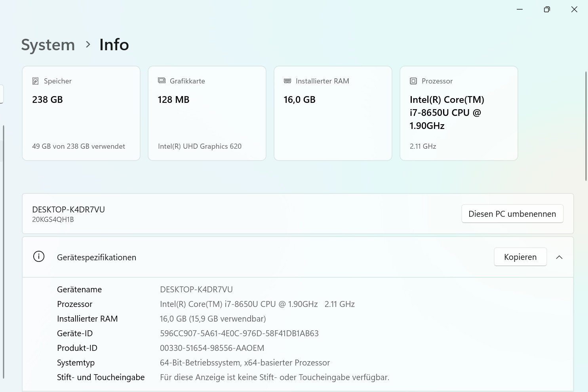Click the Gerätespezifikationen header title
Viewport: 588px width, 392px height.
tap(97, 258)
